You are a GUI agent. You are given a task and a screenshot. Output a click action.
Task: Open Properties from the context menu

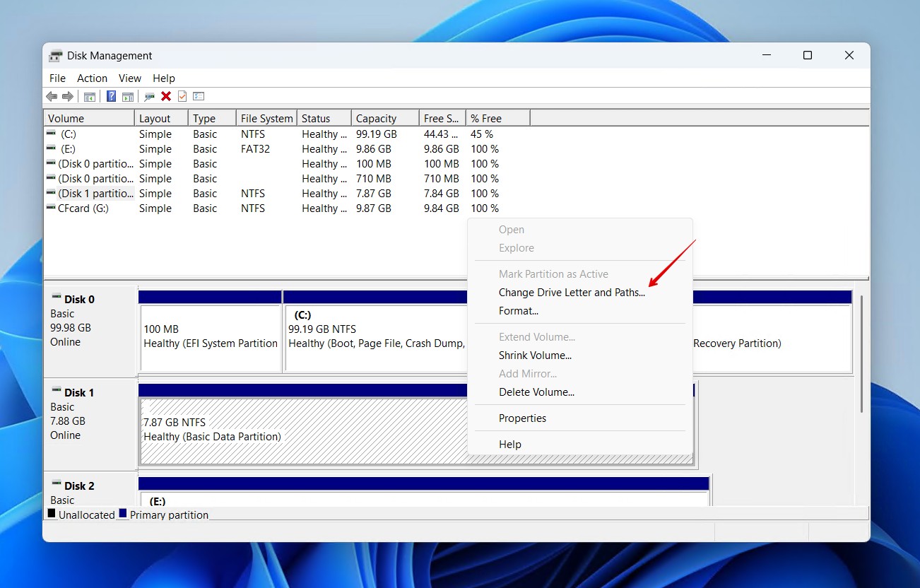(x=523, y=418)
